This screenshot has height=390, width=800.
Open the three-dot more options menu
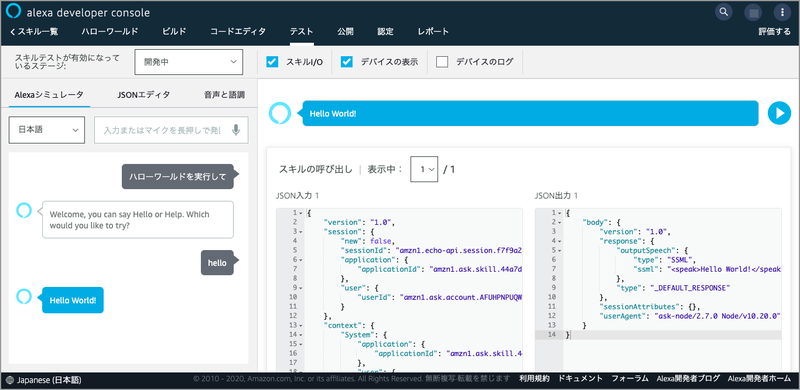[782, 12]
